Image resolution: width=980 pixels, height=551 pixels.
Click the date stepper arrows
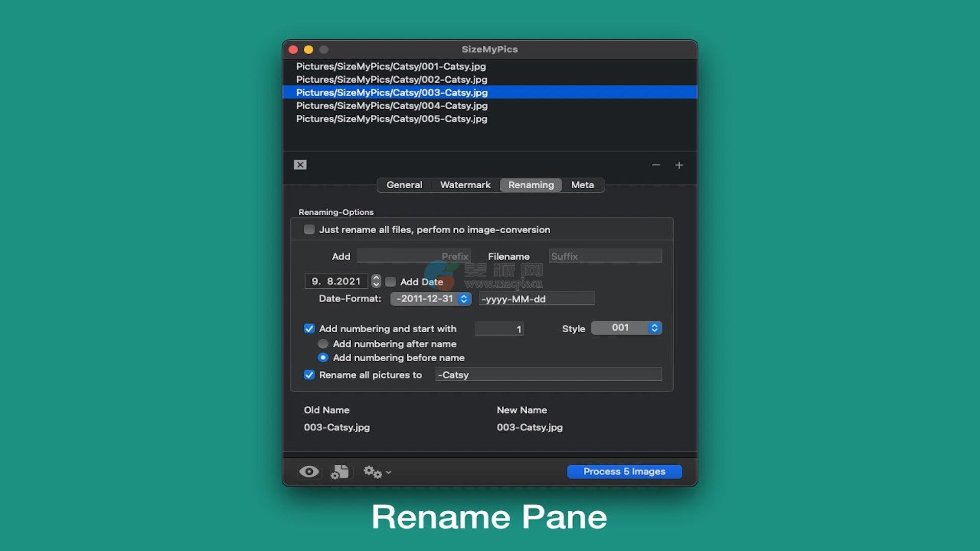pyautogui.click(x=376, y=281)
